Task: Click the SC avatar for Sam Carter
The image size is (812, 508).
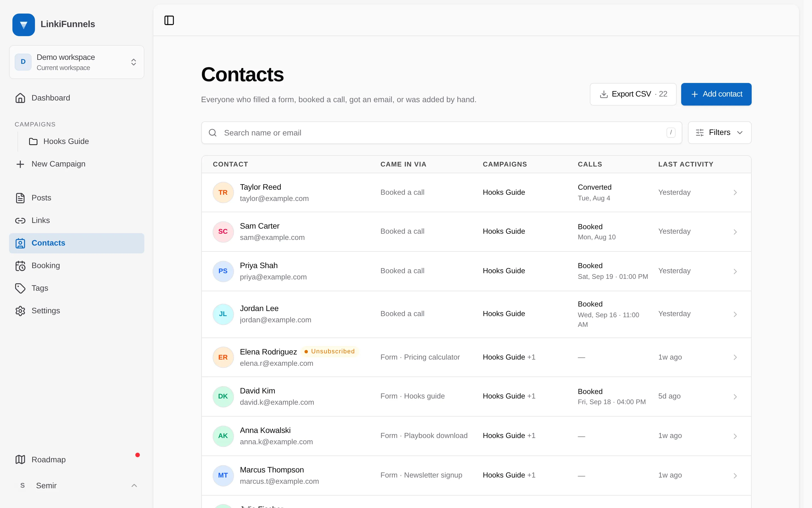Action: (x=223, y=231)
